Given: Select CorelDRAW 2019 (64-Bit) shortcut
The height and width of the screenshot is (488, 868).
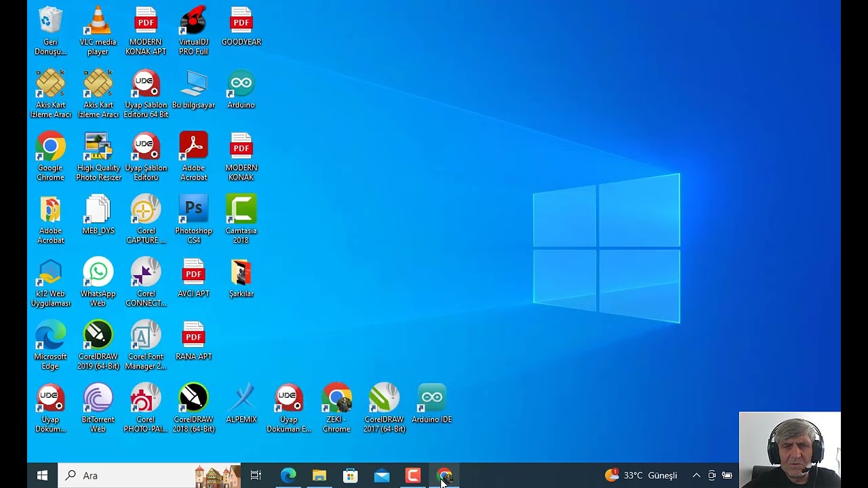Looking at the screenshot, I should pyautogui.click(x=98, y=346).
